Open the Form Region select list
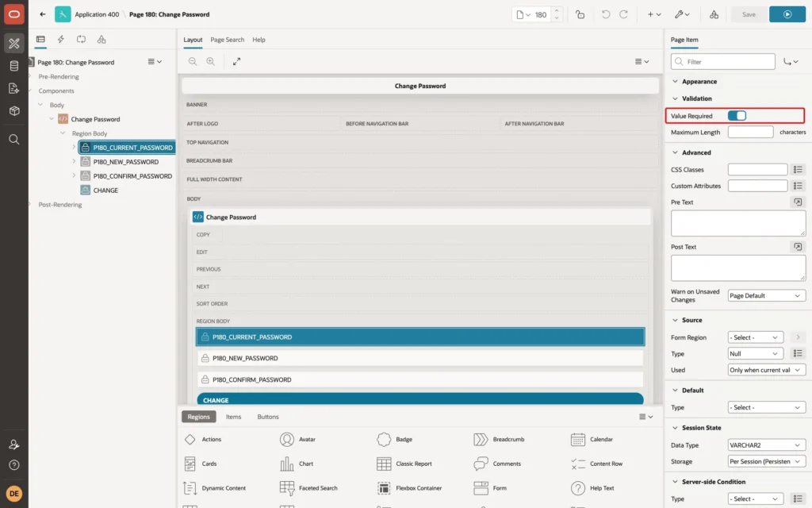The height and width of the screenshot is (508, 812). [x=755, y=337]
